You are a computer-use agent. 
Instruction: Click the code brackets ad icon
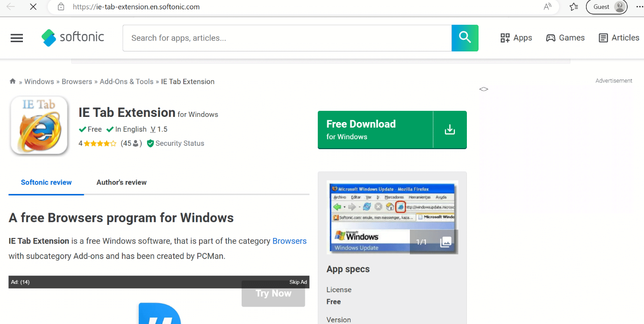[484, 89]
